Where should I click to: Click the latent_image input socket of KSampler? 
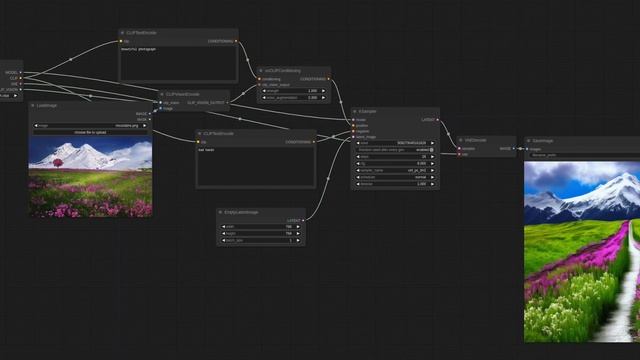point(353,137)
